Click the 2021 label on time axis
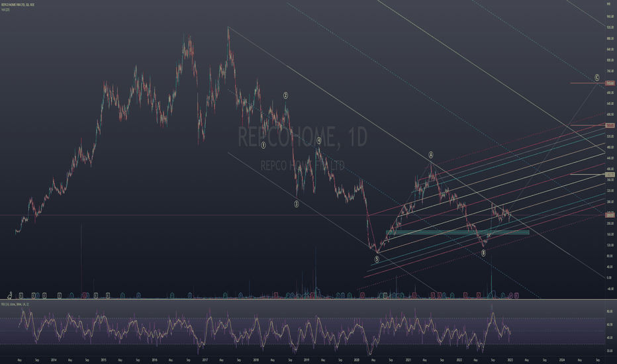This screenshot has height=364, width=617. 408,359
